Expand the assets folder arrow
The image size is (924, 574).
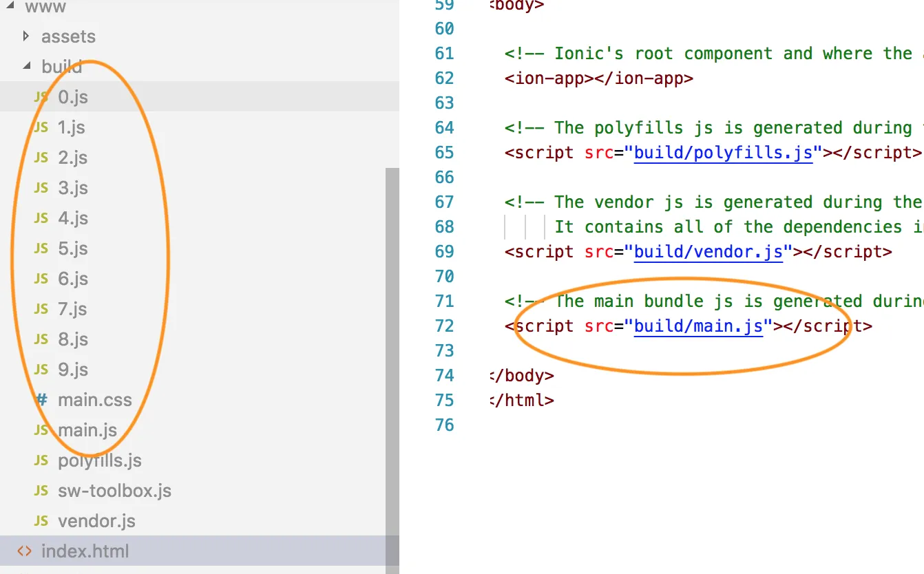[x=26, y=36]
